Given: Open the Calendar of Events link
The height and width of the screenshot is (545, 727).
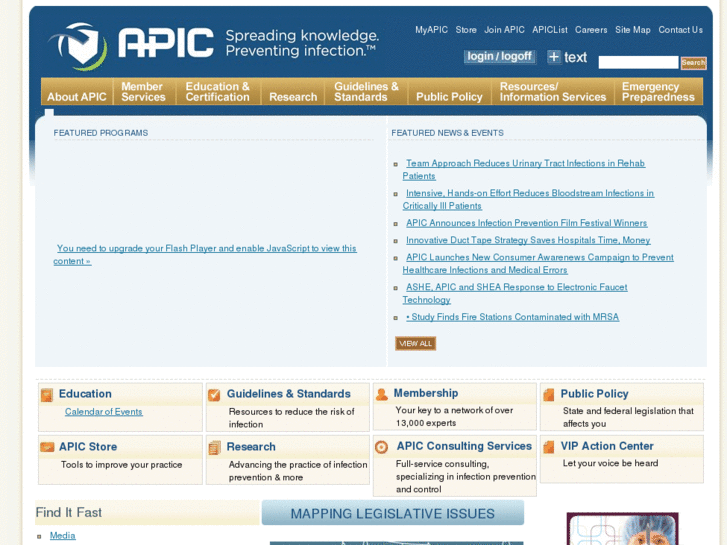Looking at the screenshot, I should point(103,411).
